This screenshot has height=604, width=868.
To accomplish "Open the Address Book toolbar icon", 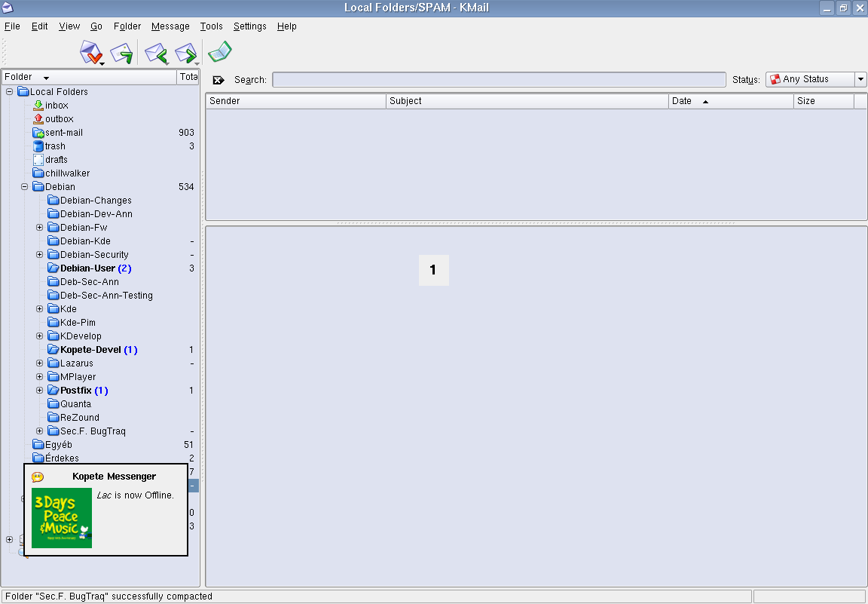I will pyautogui.click(x=220, y=52).
